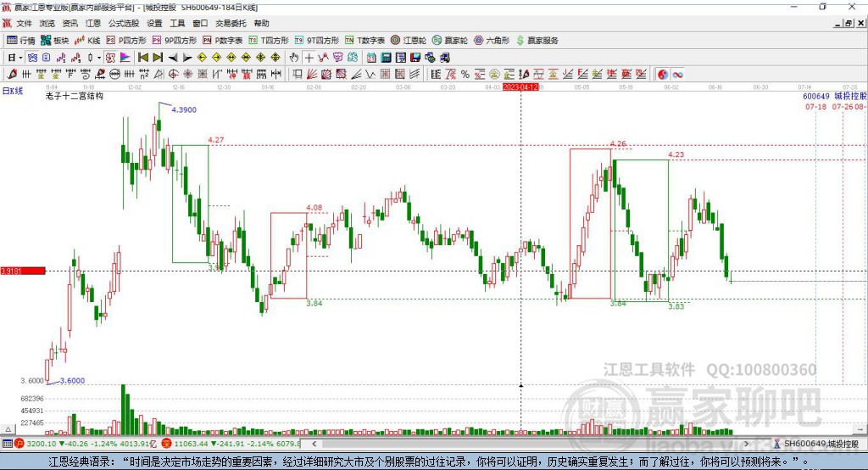
Task: Open the P四方形 tool
Action: coord(126,41)
